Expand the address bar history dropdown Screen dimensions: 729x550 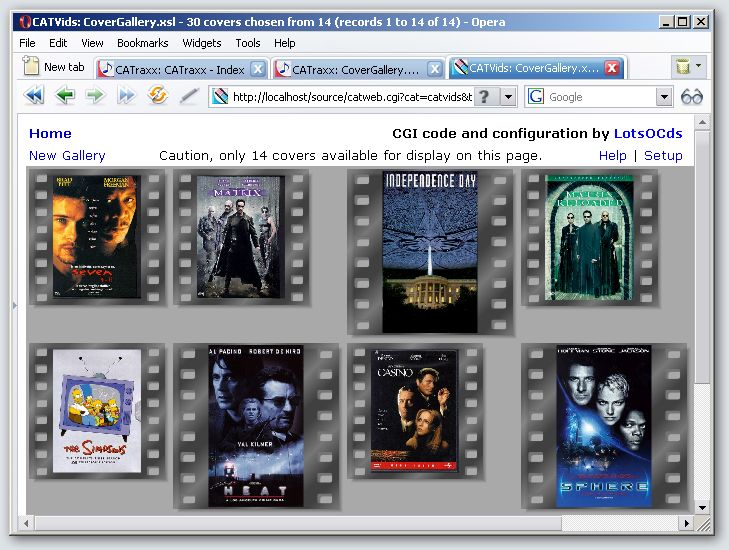[508, 97]
